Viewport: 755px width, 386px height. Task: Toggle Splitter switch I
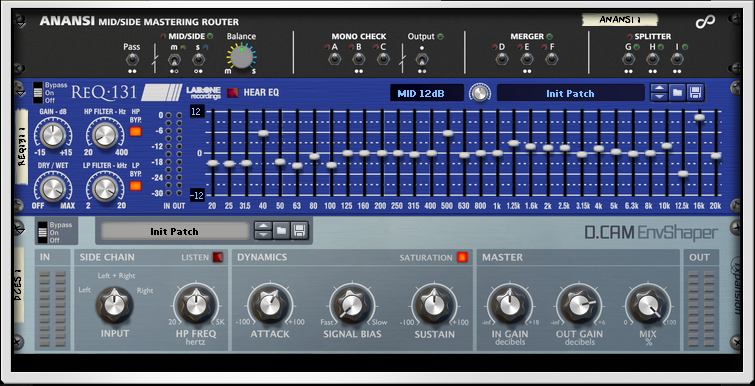677,59
